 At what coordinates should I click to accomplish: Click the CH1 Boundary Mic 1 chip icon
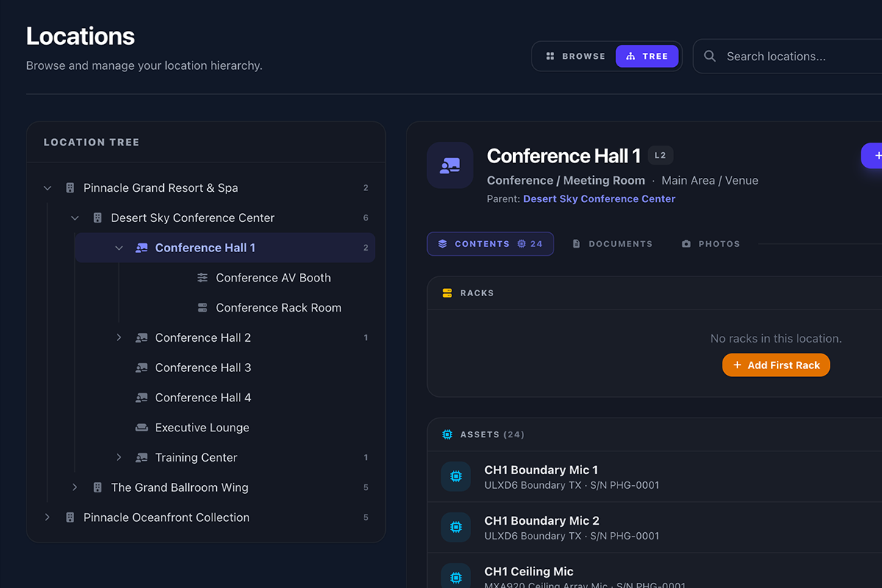[x=456, y=477]
